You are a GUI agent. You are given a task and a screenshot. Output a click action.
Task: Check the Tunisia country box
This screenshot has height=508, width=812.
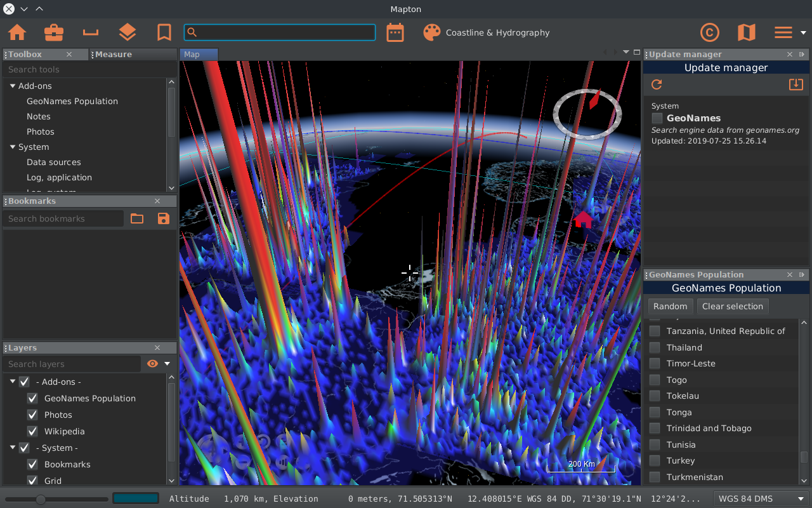click(x=655, y=444)
